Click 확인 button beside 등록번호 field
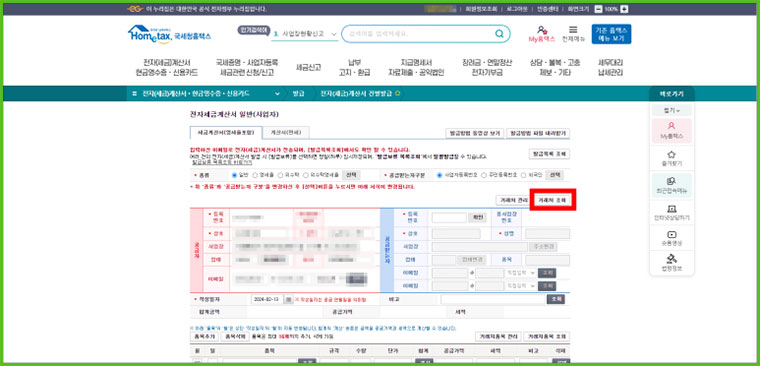The image size is (760, 366). 477,218
